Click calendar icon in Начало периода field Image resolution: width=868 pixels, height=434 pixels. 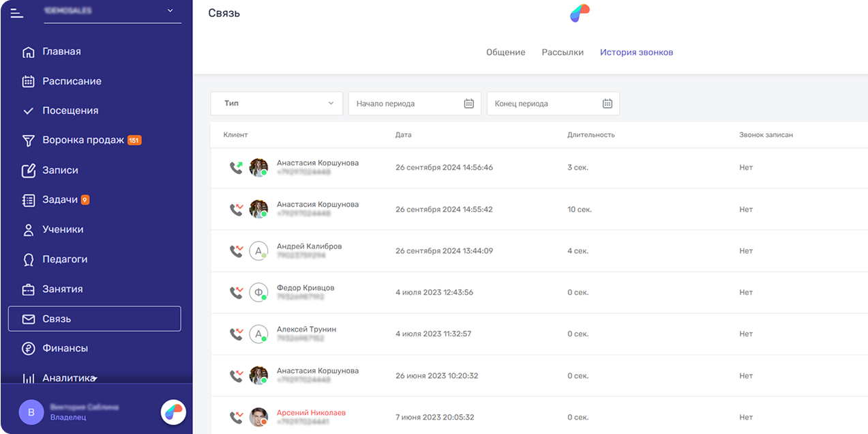[468, 104]
